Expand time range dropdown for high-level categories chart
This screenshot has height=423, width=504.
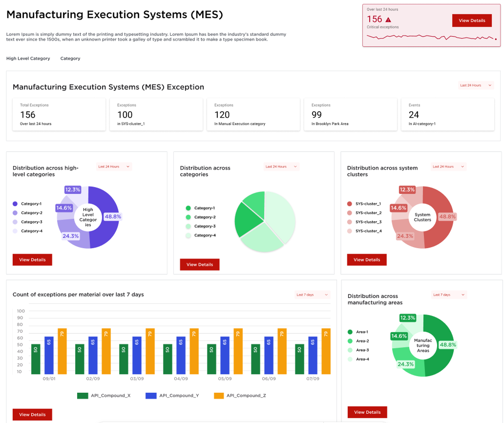(x=114, y=167)
